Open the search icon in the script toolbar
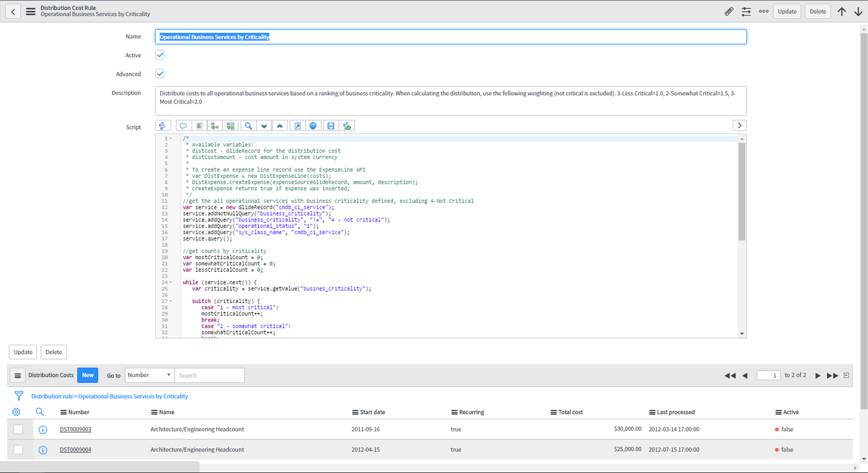The image size is (868, 473). pyautogui.click(x=248, y=125)
